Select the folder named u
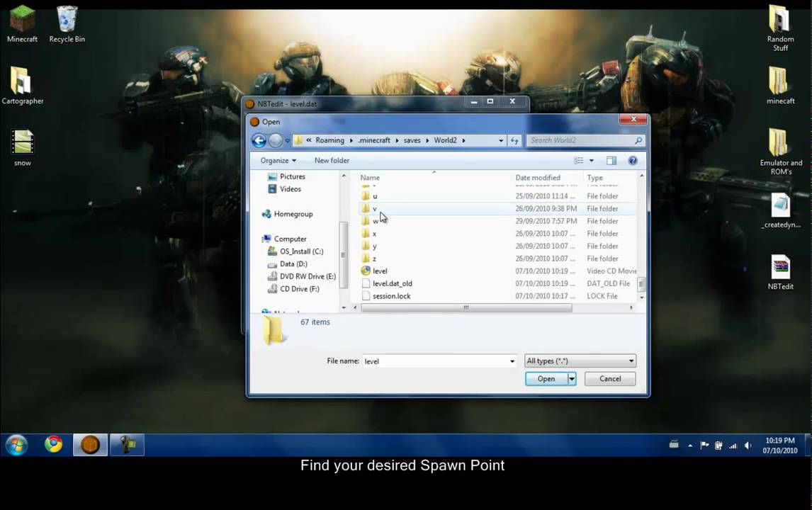 point(497,196)
